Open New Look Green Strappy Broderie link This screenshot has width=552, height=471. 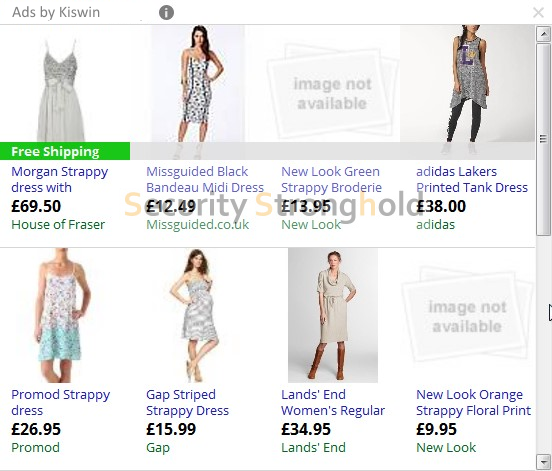point(331,180)
